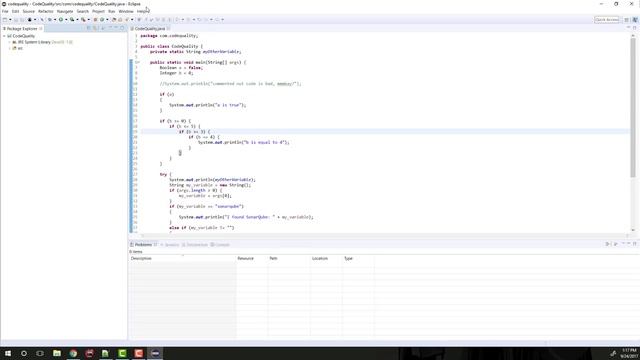
Task: Open the Navigate menu
Action: pyautogui.click(x=65, y=11)
